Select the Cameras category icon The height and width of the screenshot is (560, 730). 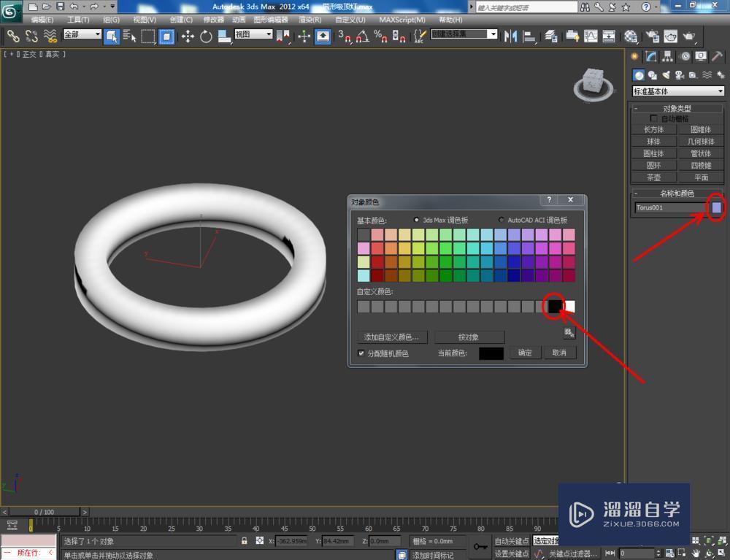(679, 75)
